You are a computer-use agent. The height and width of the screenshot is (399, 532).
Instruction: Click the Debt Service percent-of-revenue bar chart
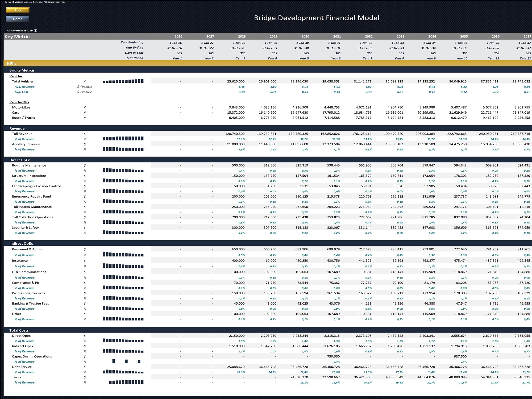click(123, 372)
